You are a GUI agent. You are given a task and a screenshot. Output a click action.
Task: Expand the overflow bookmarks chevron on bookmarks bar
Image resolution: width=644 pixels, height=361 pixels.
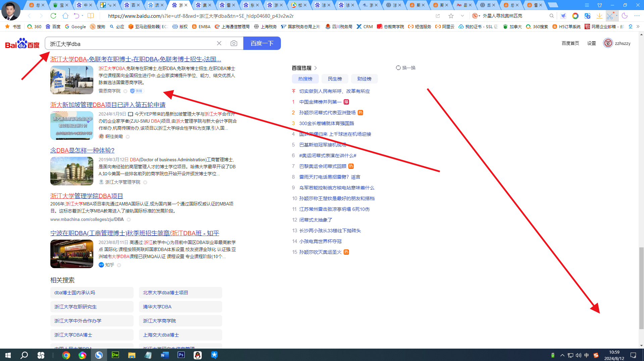pyautogui.click(x=638, y=26)
